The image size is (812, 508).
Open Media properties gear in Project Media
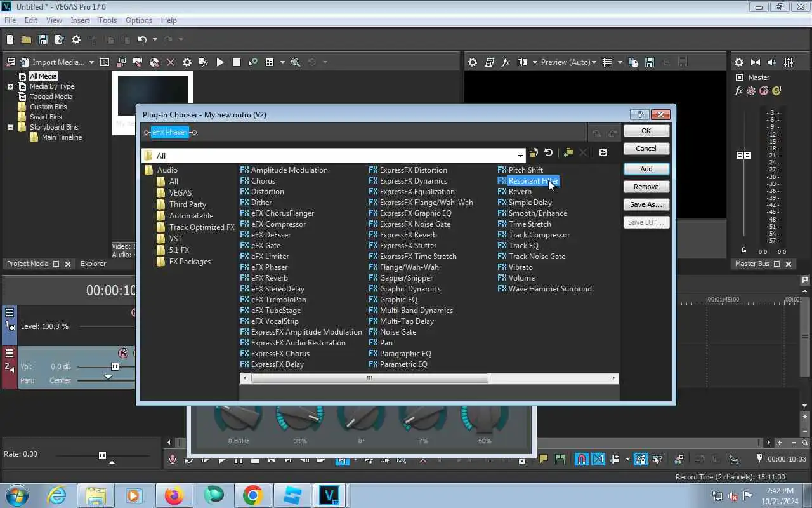pyautogui.click(x=187, y=62)
